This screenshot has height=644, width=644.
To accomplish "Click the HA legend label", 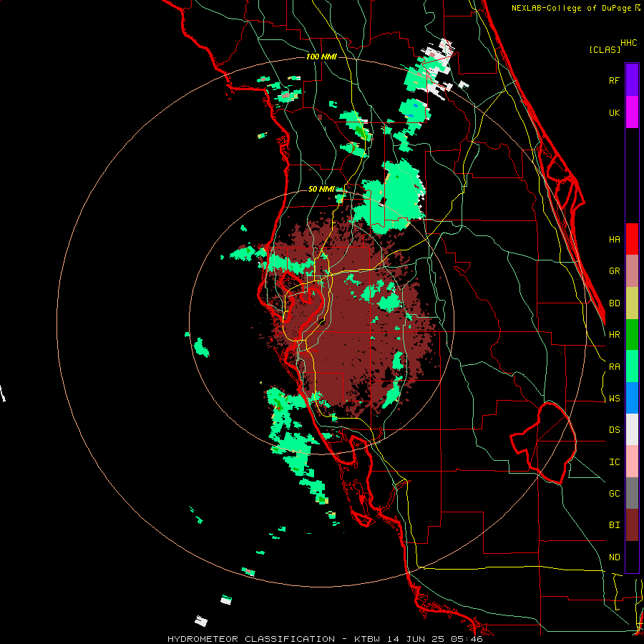I will coord(615,240).
